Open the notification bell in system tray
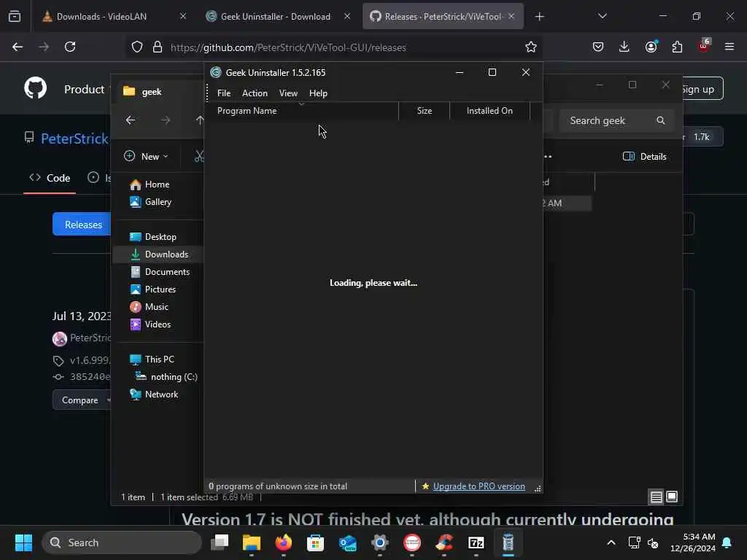 coord(727,542)
